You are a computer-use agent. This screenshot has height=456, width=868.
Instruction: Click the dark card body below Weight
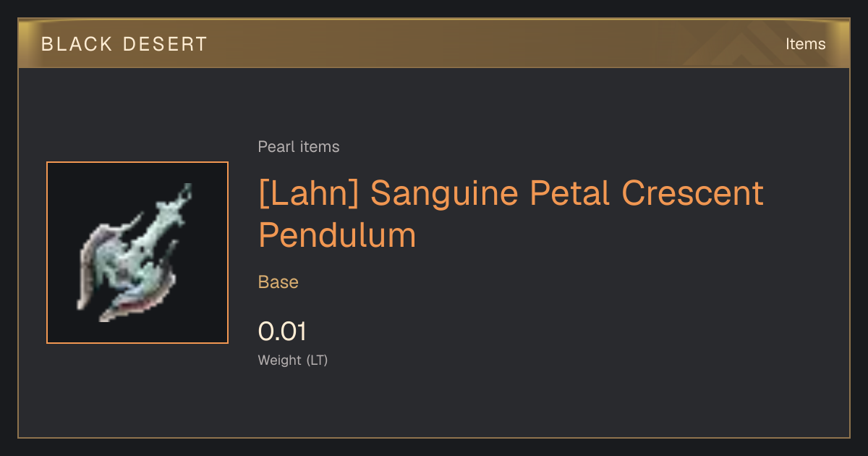[x=434, y=402]
